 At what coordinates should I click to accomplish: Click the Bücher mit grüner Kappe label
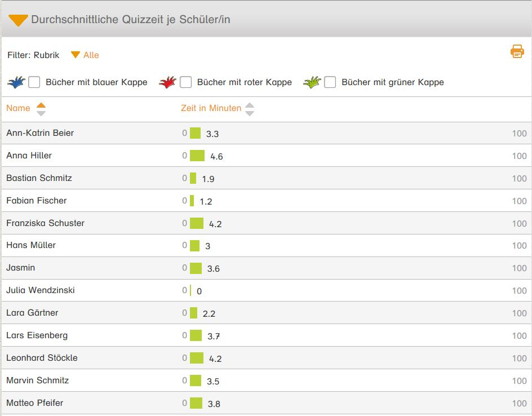click(392, 82)
